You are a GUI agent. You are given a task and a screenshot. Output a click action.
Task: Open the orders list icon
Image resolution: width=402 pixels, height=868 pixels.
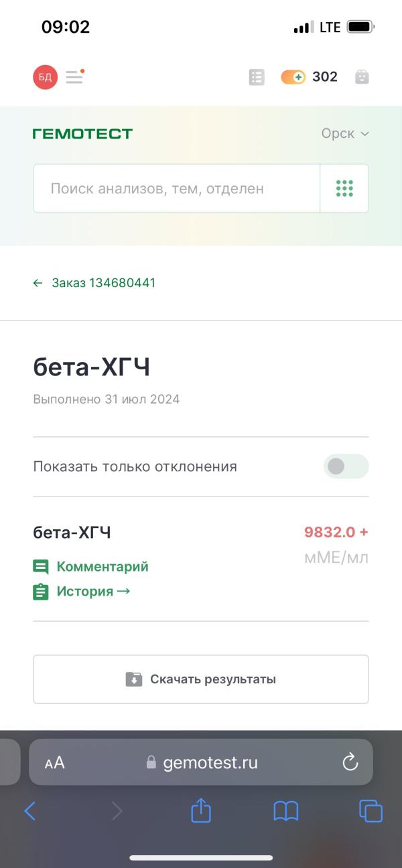(x=257, y=77)
